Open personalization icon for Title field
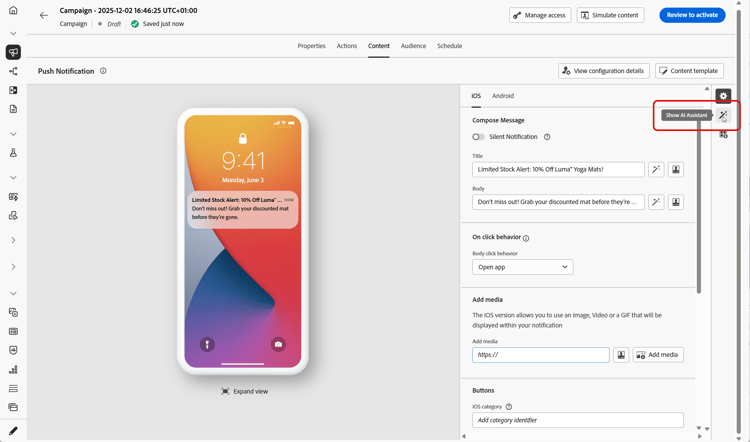Viewport: 750px width, 442px height. click(x=676, y=169)
